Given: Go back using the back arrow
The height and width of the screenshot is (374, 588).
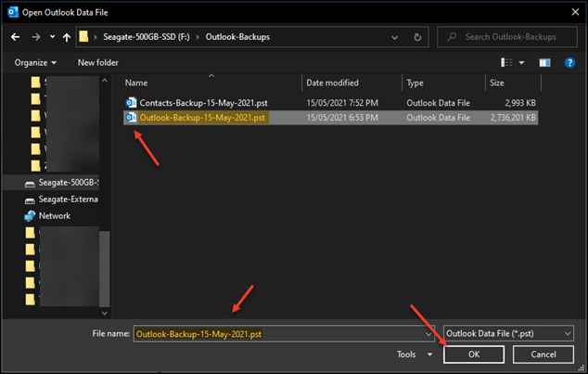Looking at the screenshot, I should point(16,37).
